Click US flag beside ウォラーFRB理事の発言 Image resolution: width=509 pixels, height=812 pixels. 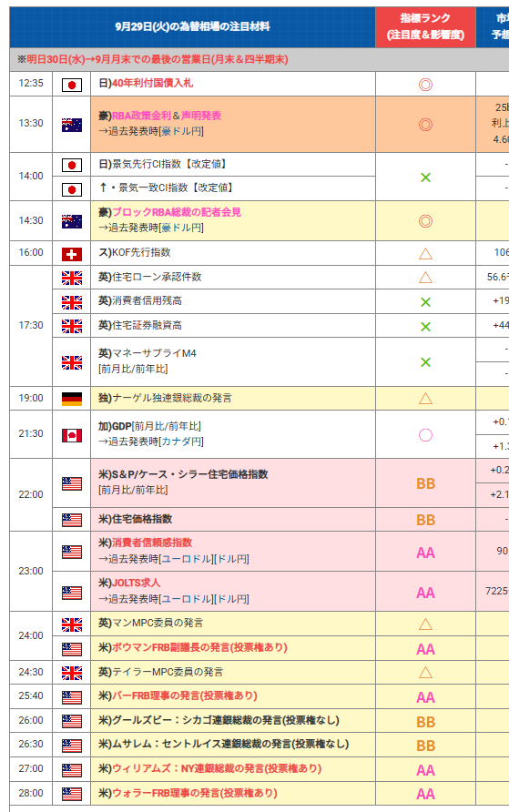tap(71, 794)
